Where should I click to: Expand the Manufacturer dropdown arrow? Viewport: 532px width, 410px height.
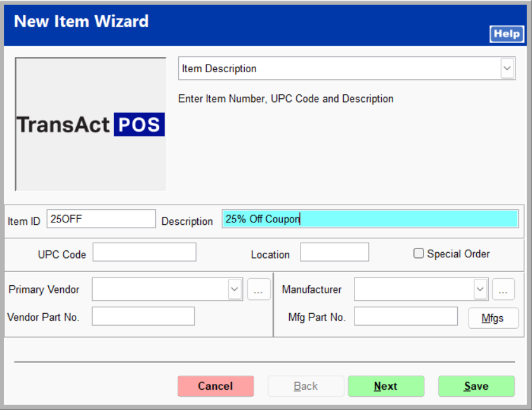click(x=480, y=290)
